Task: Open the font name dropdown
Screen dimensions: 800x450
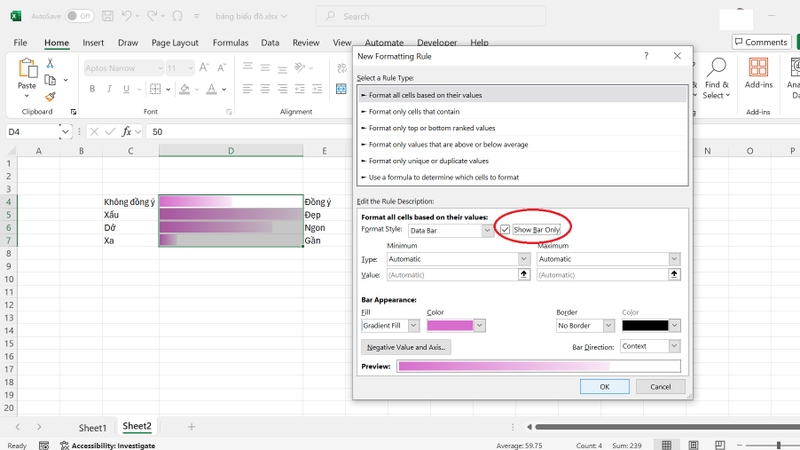Action: pos(160,68)
